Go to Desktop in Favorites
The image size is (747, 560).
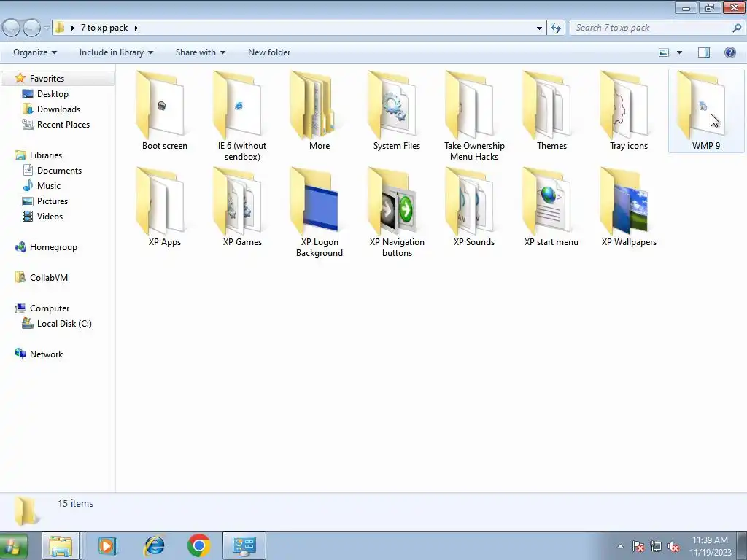click(x=53, y=94)
